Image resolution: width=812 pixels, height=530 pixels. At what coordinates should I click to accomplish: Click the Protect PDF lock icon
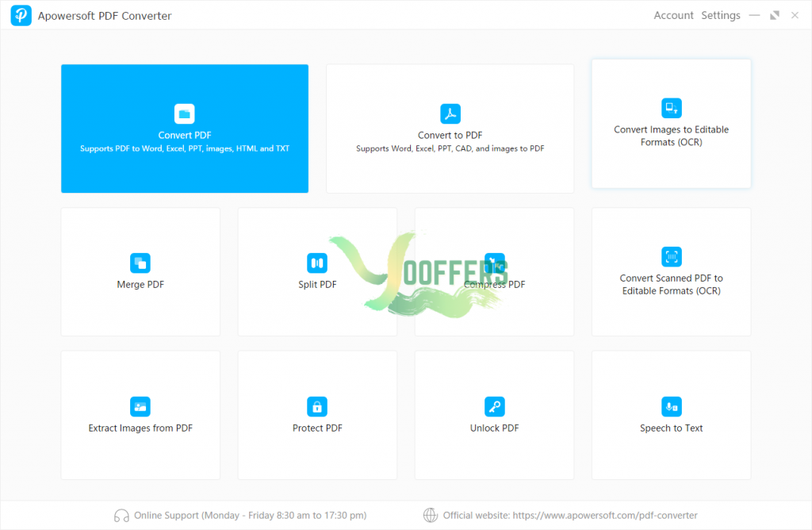[317, 407]
